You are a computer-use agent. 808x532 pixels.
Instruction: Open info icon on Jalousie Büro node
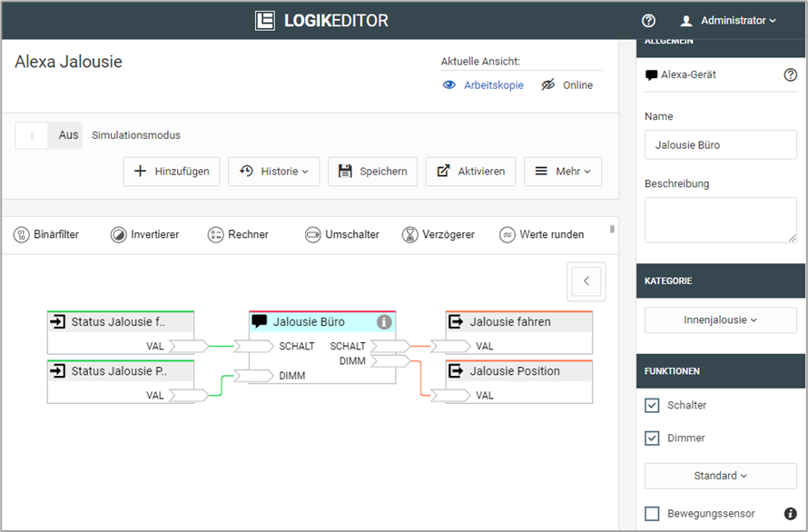pos(384,321)
